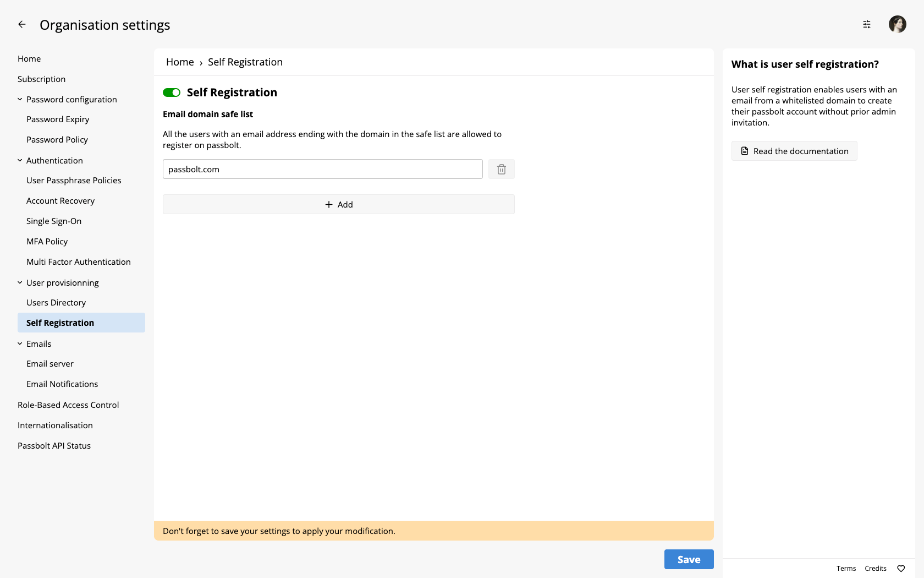Add a new domain row

coord(339,204)
